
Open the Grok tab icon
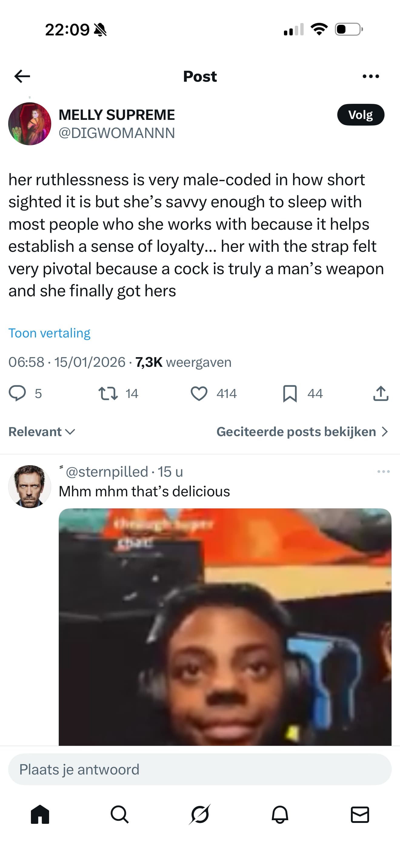pyautogui.click(x=200, y=815)
